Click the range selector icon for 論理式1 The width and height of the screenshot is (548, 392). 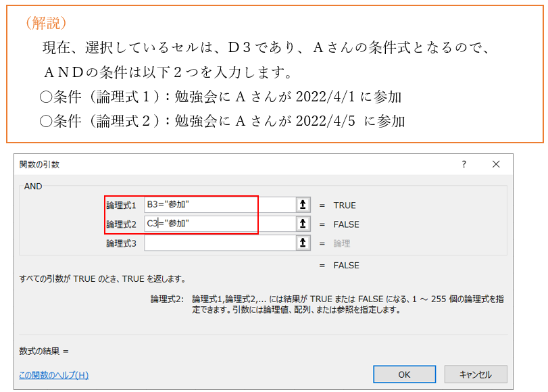tap(303, 205)
